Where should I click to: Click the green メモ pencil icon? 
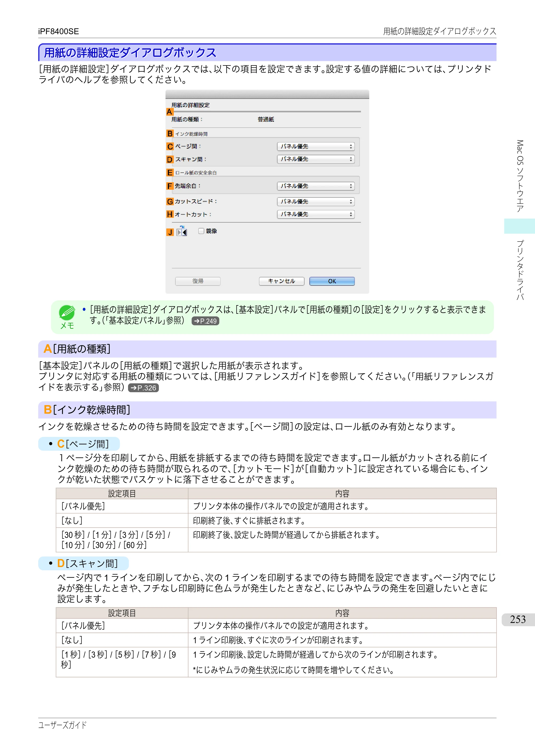click(x=67, y=312)
